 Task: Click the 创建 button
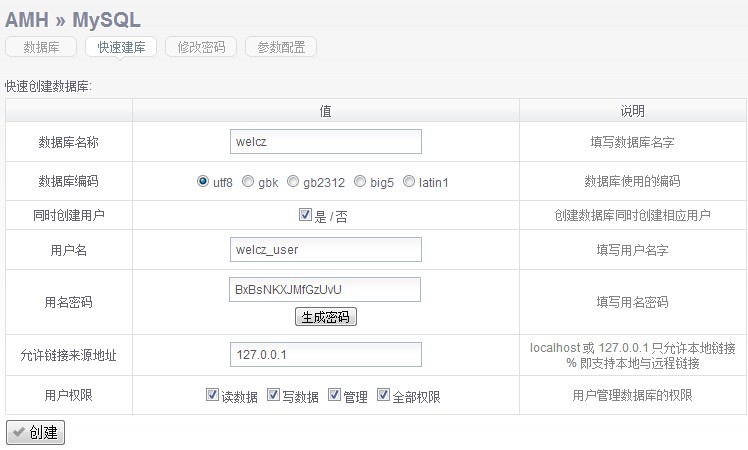[x=35, y=433]
